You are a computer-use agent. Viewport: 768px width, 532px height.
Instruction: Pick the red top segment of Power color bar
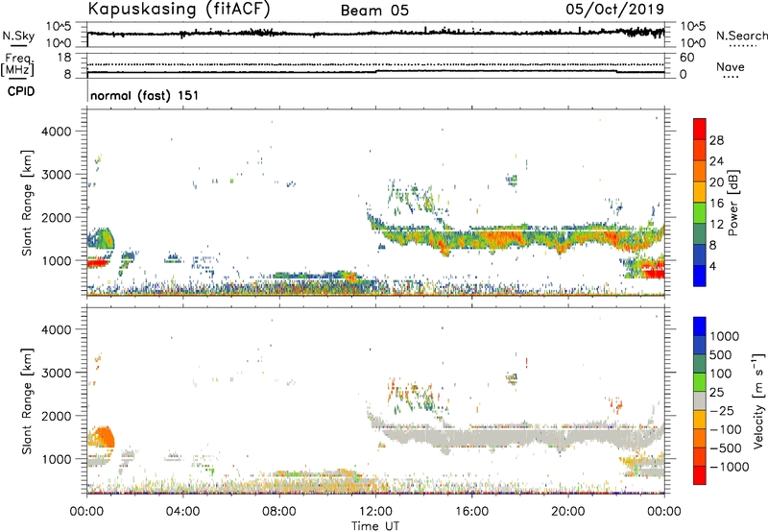coord(700,129)
